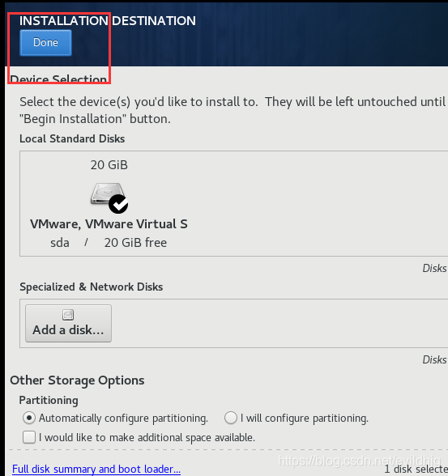Screen dimensions: 448x476
Task: Click the black checkmark badge on the disk
Action: click(x=118, y=204)
